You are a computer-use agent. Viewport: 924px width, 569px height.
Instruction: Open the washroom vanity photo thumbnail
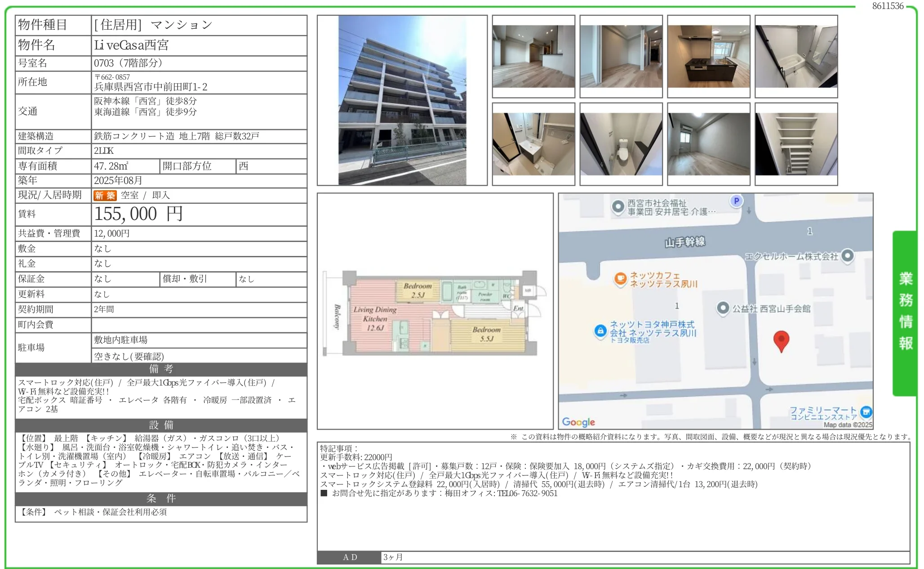533,144
